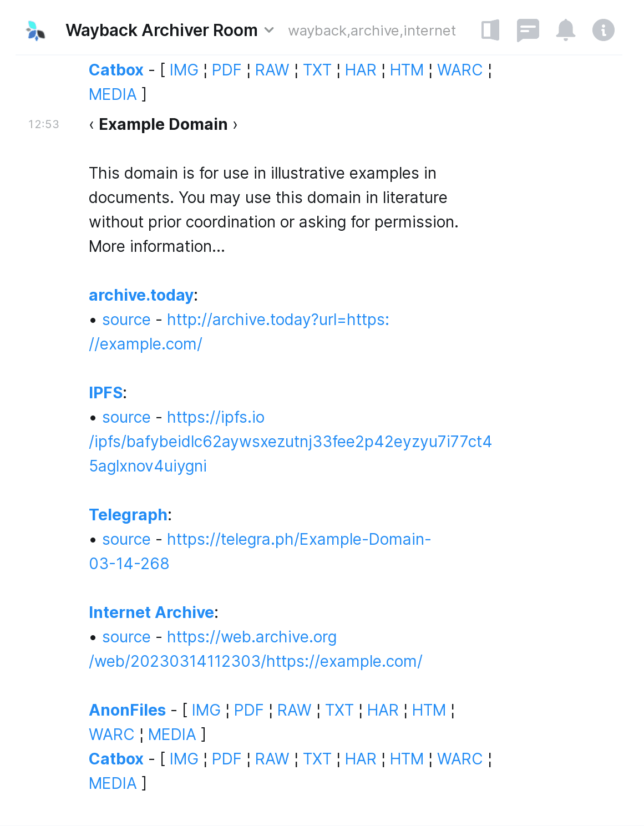
Task: Click the 12:53 message timestamp
Action: (x=44, y=124)
